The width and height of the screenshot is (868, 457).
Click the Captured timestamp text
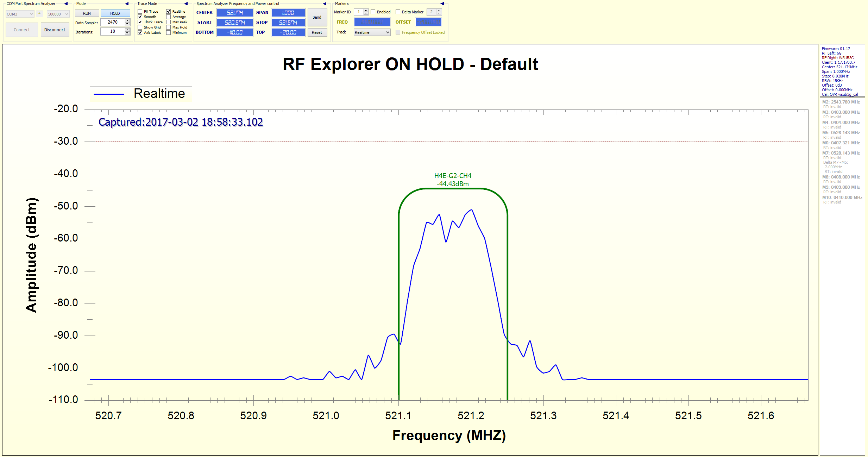[181, 122]
